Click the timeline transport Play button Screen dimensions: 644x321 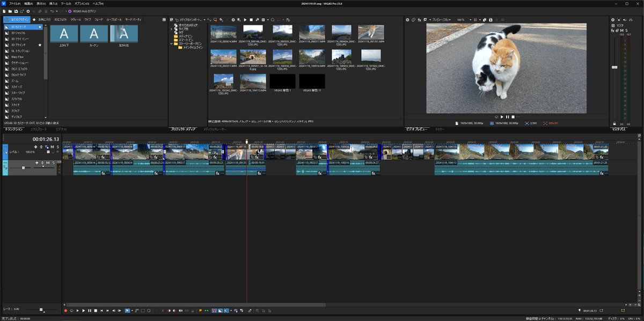(83, 310)
